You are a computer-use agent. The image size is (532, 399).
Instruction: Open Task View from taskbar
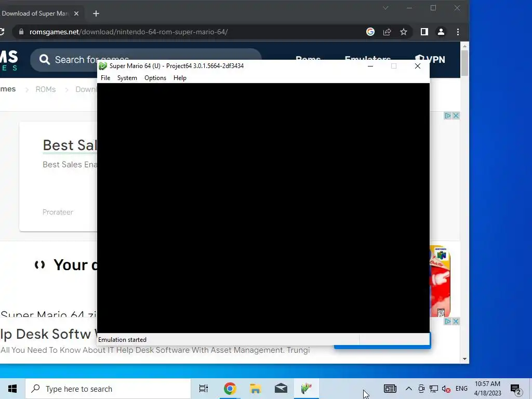(x=203, y=389)
